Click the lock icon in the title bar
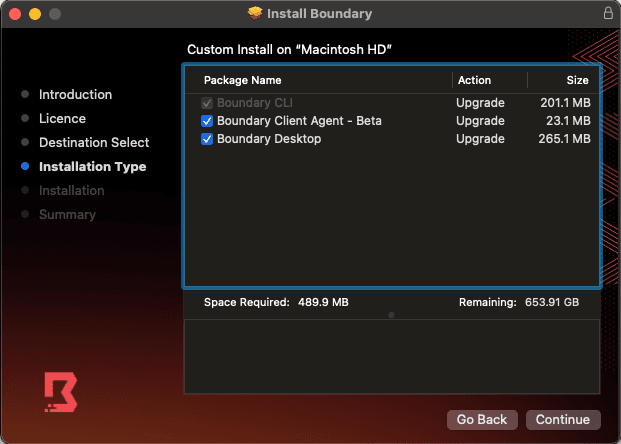Image resolution: width=621 pixels, height=444 pixels. pyautogui.click(x=608, y=14)
